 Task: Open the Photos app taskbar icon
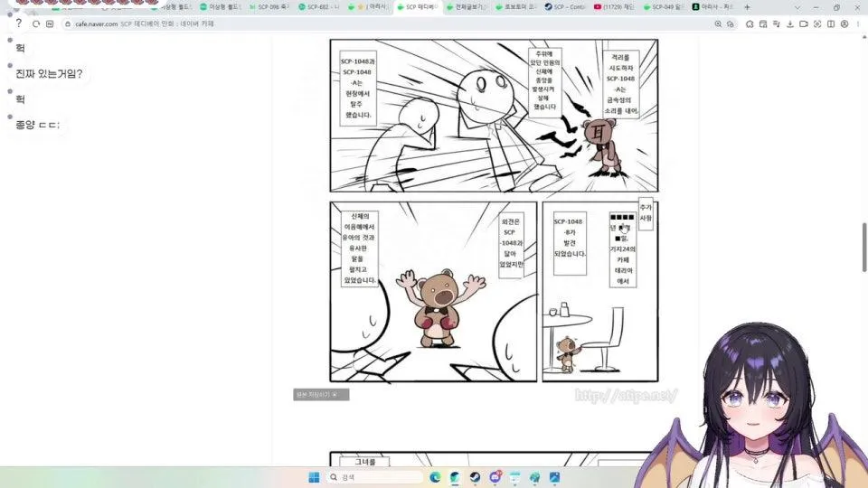pos(554,477)
